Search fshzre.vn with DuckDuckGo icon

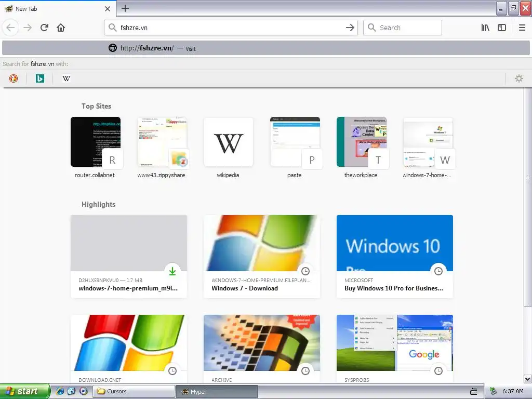click(x=14, y=78)
